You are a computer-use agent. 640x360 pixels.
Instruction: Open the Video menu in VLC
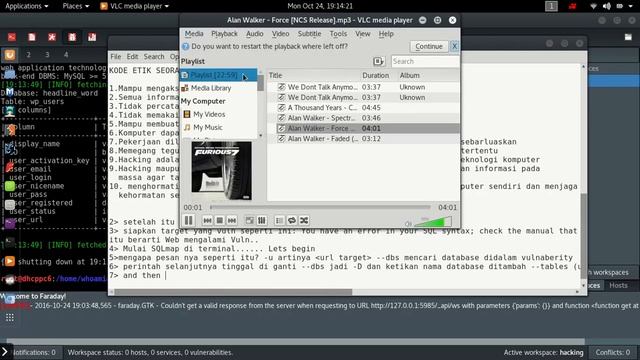coord(280,34)
